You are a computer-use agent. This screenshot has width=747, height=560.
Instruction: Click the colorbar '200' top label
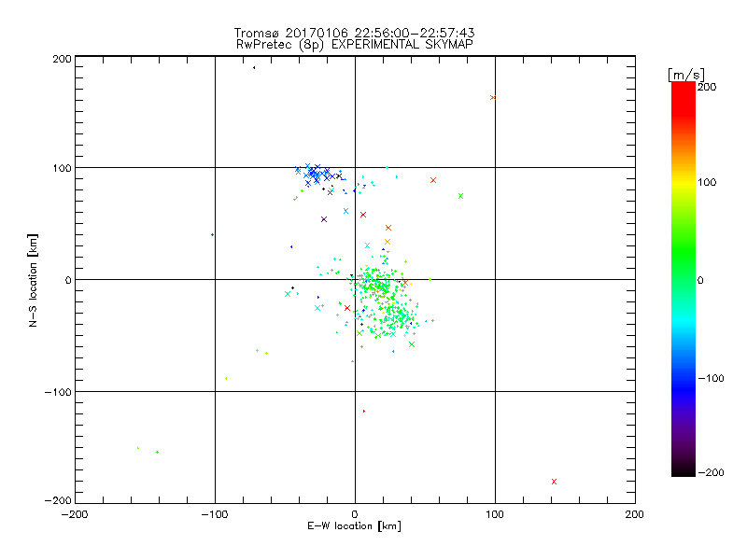(707, 87)
